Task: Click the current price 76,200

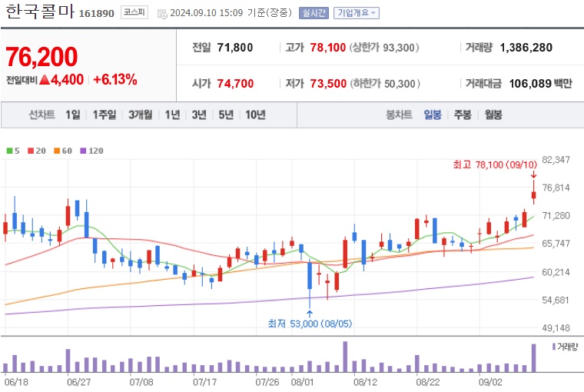Action: [41, 57]
